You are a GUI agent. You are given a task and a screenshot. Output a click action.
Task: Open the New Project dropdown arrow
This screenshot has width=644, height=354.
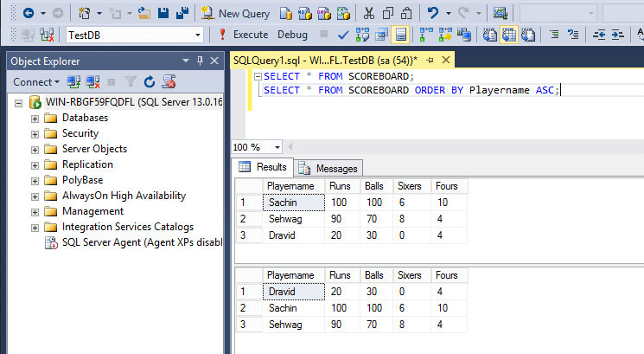[x=99, y=14]
